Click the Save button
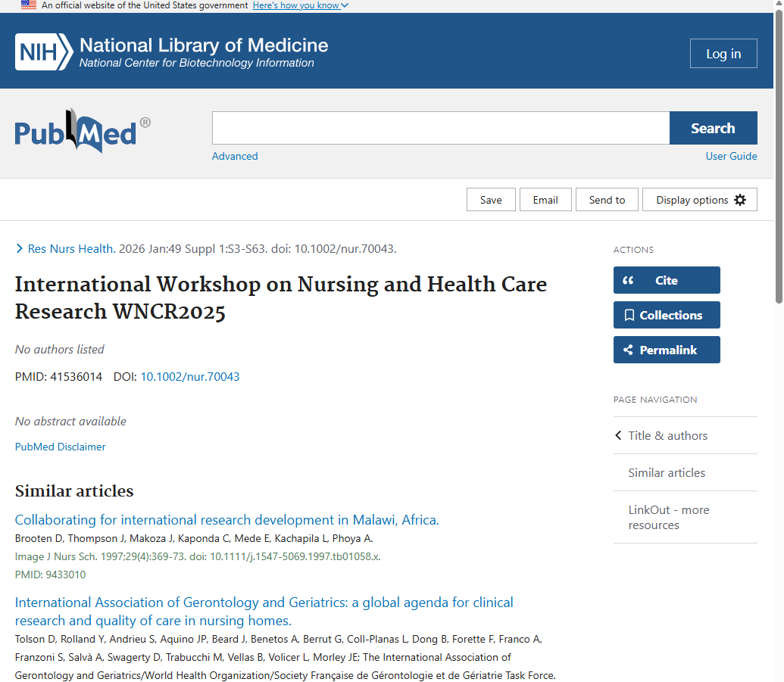 pyautogui.click(x=491, y=200)
